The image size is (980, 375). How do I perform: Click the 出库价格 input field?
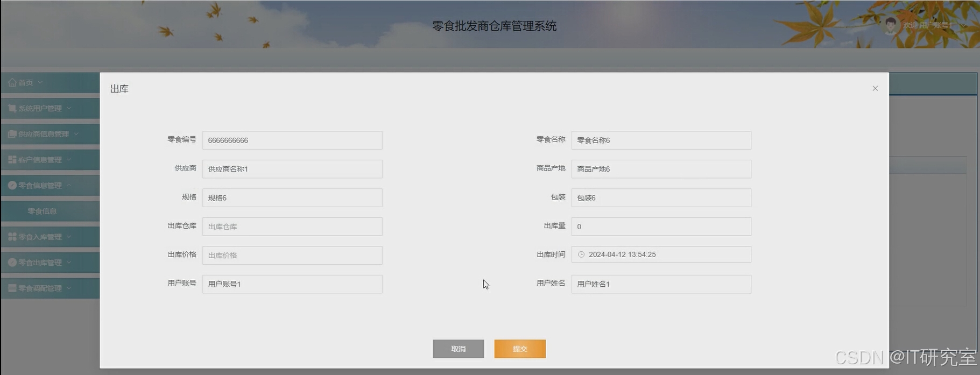(x=292, y=255)
